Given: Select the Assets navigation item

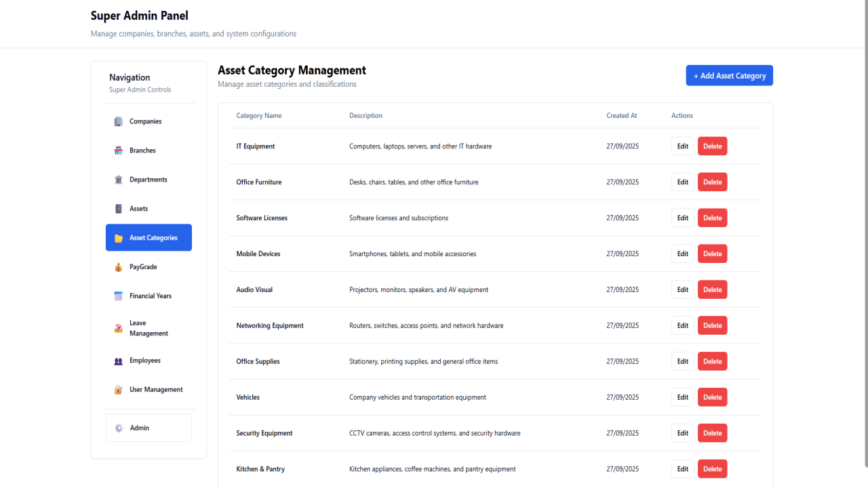Looking at the screenshot, I should click(149, 209).
